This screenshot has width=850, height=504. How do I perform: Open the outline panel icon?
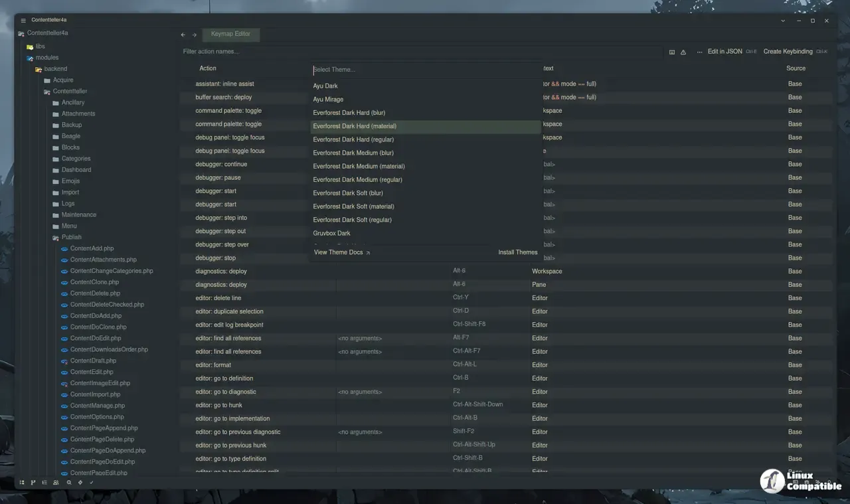[44, 483]
